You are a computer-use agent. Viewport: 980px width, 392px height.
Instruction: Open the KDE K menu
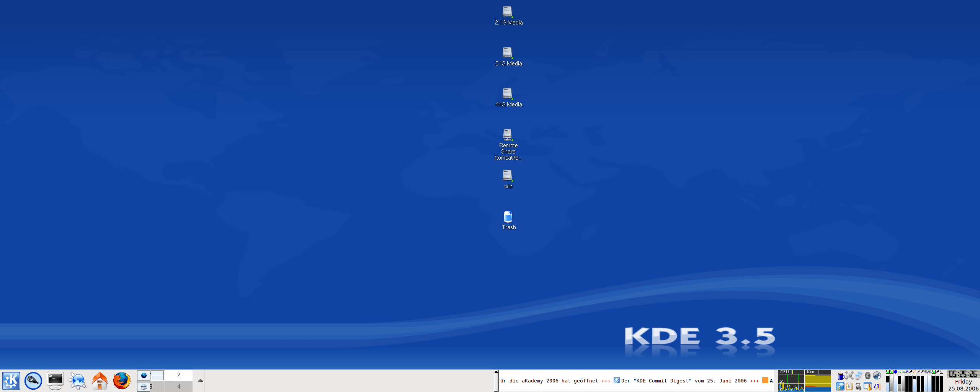11,381
